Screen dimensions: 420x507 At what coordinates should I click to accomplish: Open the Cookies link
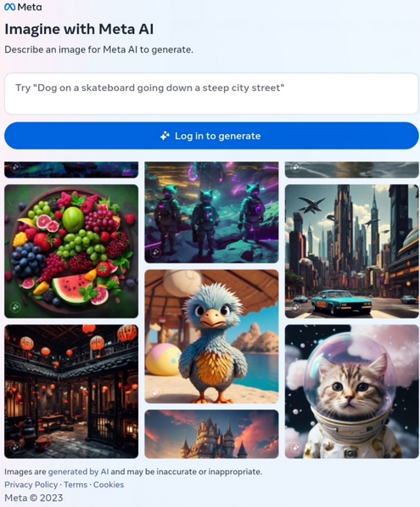coord(109,485)
